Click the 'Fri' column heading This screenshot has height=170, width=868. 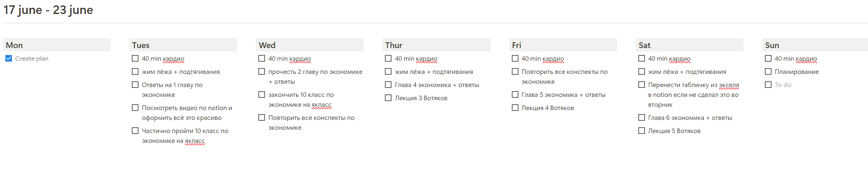point(516,45)
